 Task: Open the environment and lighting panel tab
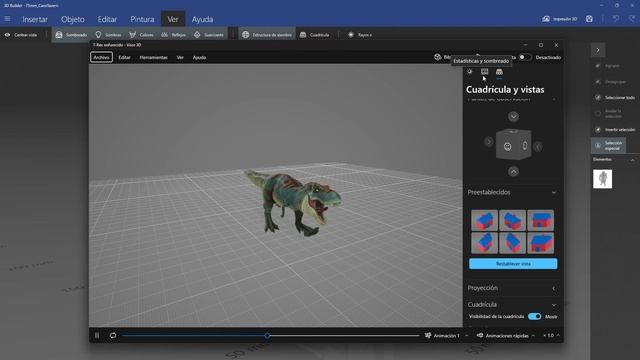tap(470, 72)
